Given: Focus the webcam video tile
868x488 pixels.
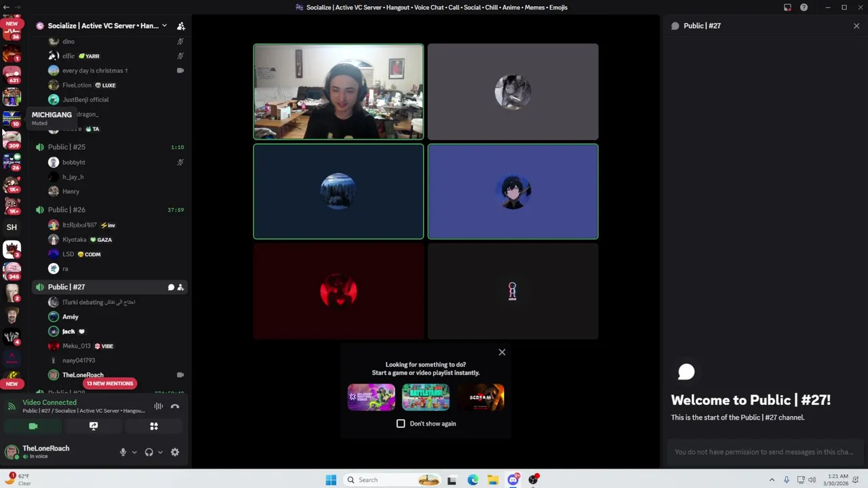Looking at the screenshot, I should click(x=338, y=92).
